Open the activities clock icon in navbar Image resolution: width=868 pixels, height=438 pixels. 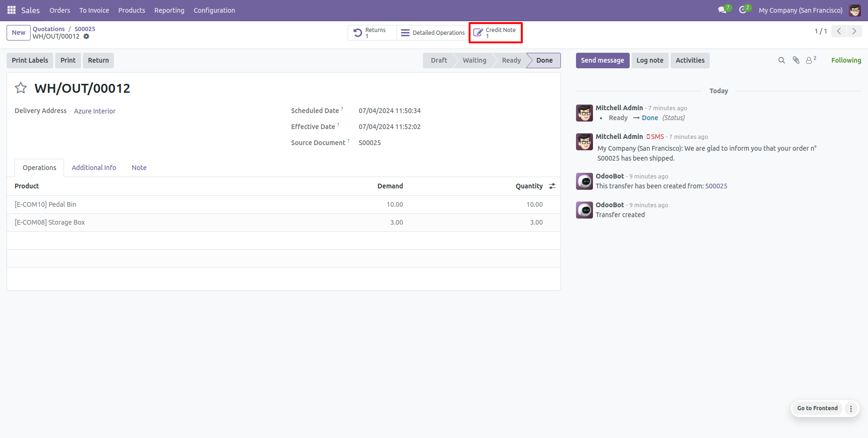point(744,10)
